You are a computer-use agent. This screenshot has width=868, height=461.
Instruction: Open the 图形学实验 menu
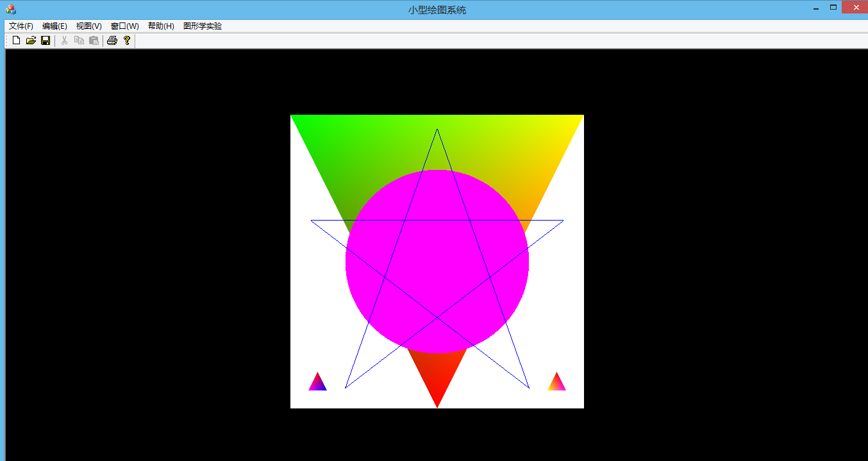pos(203,26)
